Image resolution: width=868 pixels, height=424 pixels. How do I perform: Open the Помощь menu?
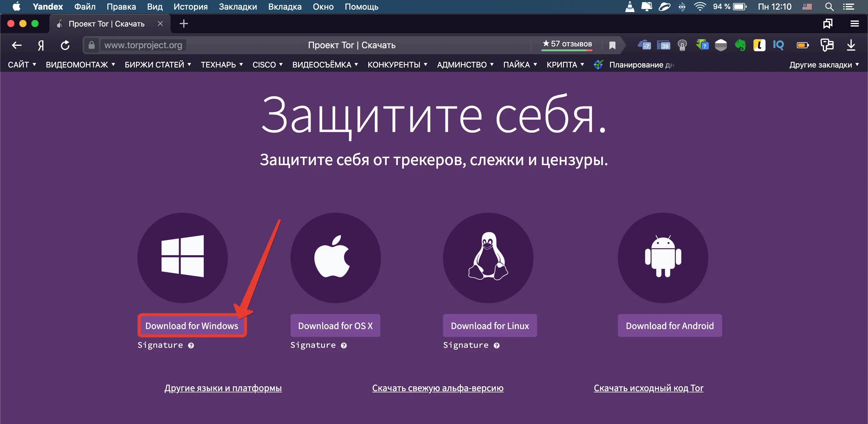(362, 7)
